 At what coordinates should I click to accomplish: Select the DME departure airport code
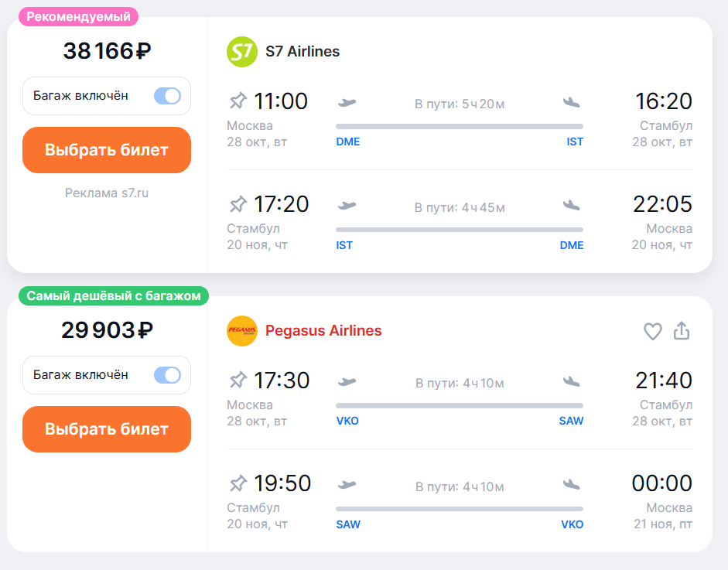347,142
